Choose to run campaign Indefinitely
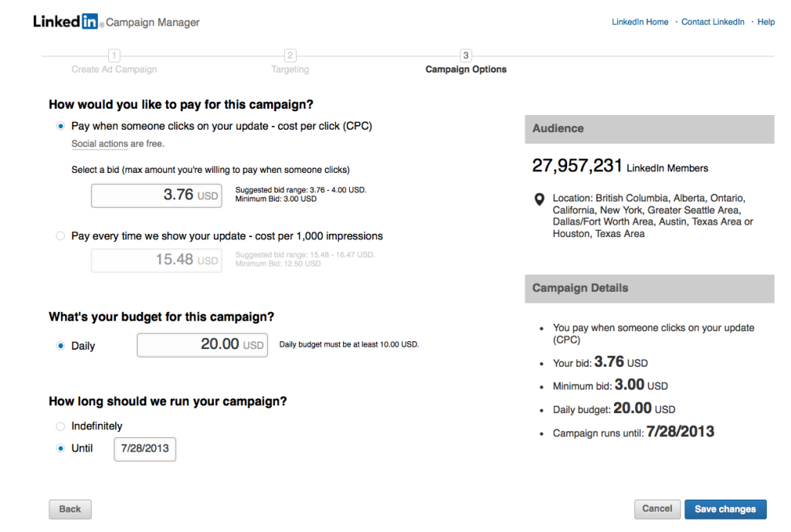Viewport: 791px width, 532px height. [60, 426]
